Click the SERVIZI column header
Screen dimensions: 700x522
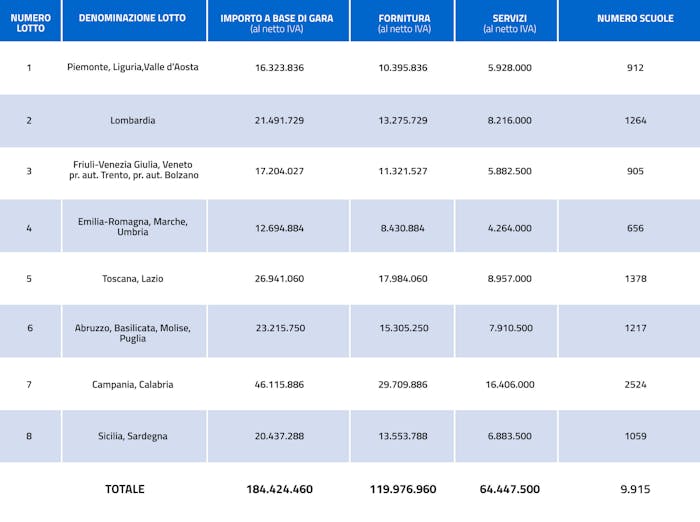(x=509, y=22)
